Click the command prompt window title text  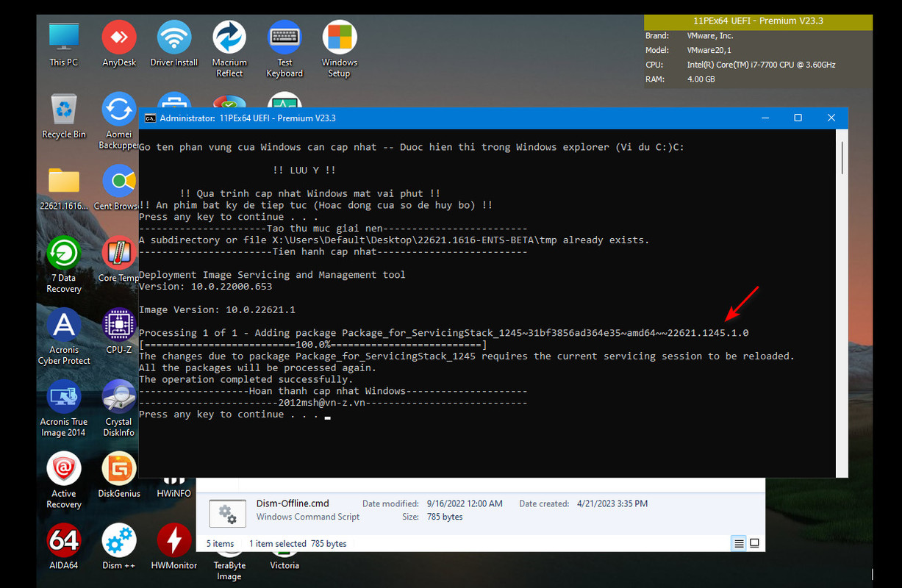248,118
